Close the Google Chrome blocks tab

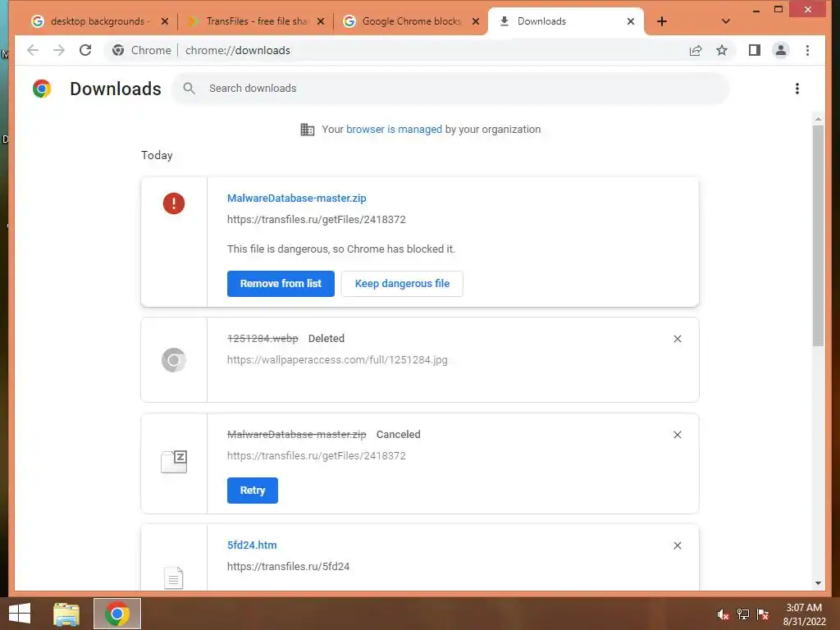tap(475, 21)
